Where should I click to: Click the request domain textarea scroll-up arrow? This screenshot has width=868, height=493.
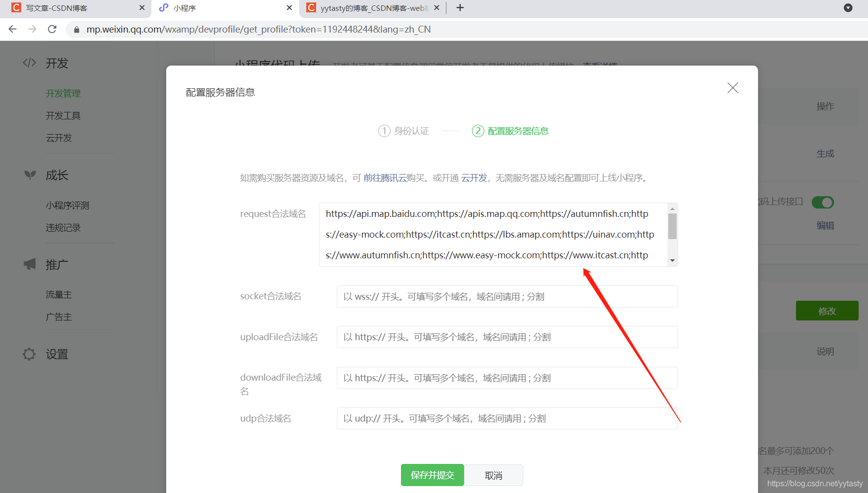672,209
